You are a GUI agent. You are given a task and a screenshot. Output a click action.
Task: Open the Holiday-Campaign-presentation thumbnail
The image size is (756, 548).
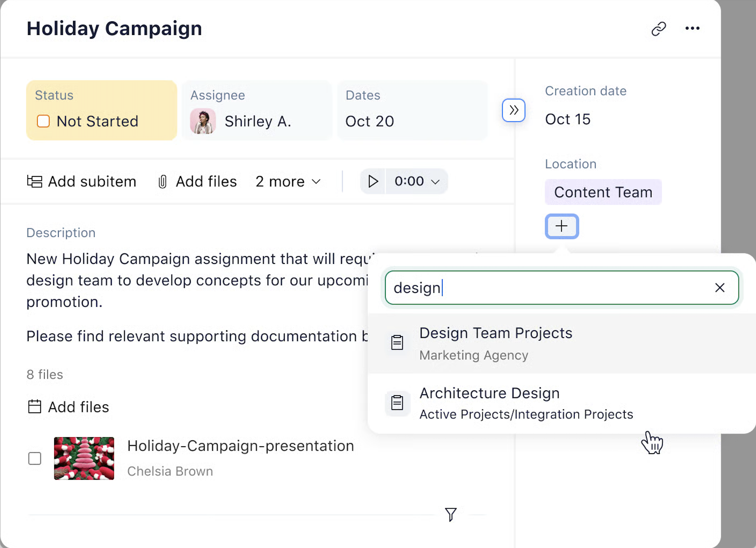pos(84,459)
